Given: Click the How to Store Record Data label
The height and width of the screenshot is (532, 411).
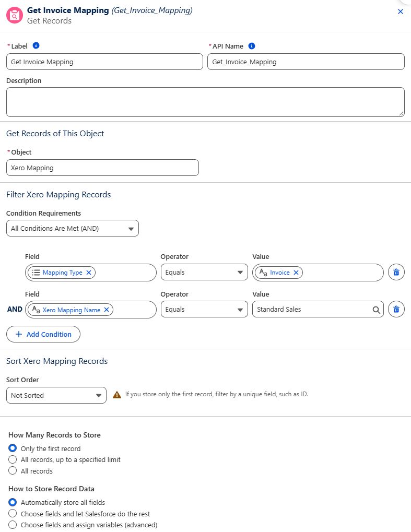Looking at the screenshot, I should pyautogui.click(x=51, y=489).
